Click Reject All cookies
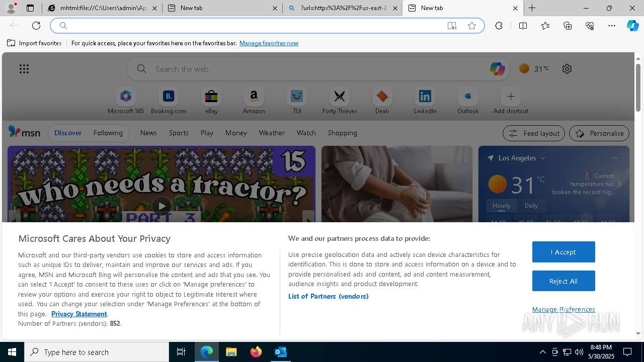This screenshot has height=362, width=644. click(563, 281)
